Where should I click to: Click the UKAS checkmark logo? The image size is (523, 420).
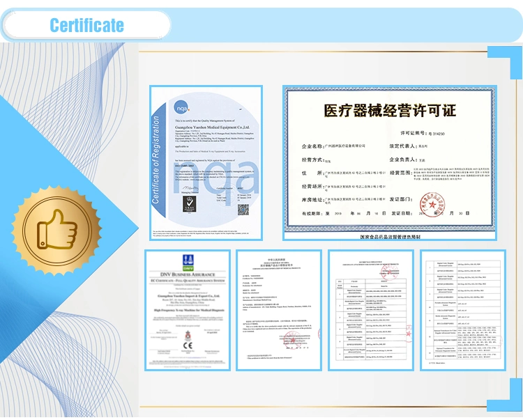click(x=189, y=203)
